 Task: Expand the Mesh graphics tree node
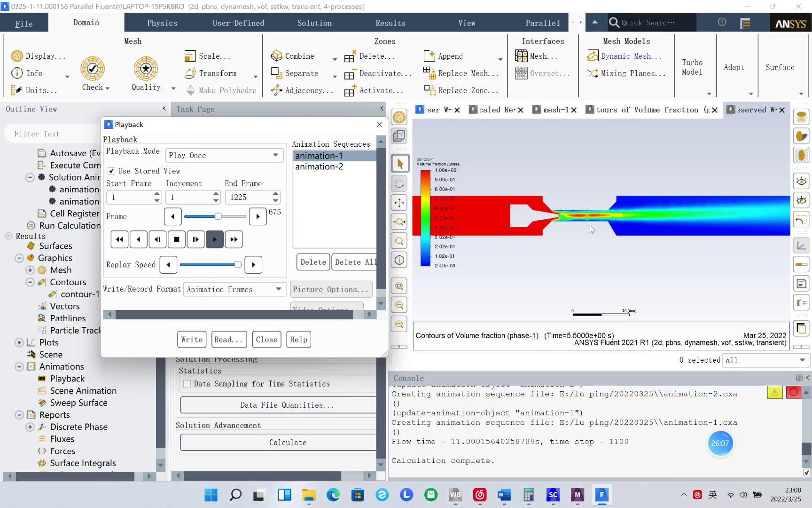pyautogui.click(x=30, y=270)
